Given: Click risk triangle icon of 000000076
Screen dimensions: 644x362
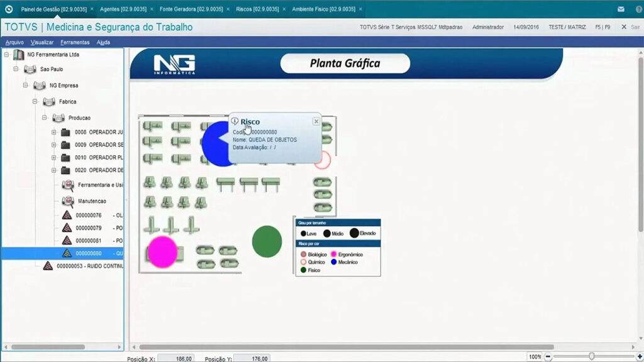Looking at the screenshot, I should click(x=67, y=215).
